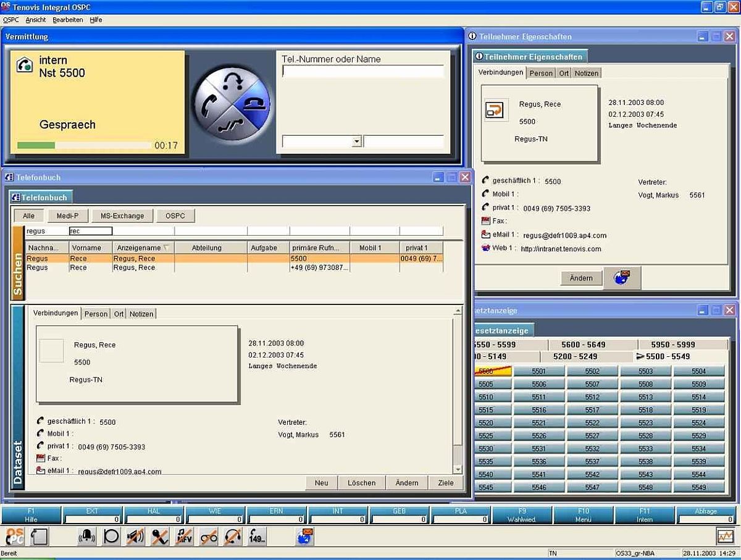Viewport: 741px width, 560px height.
Task: Open the Bearbeiten menu
Action: point(68,20)
